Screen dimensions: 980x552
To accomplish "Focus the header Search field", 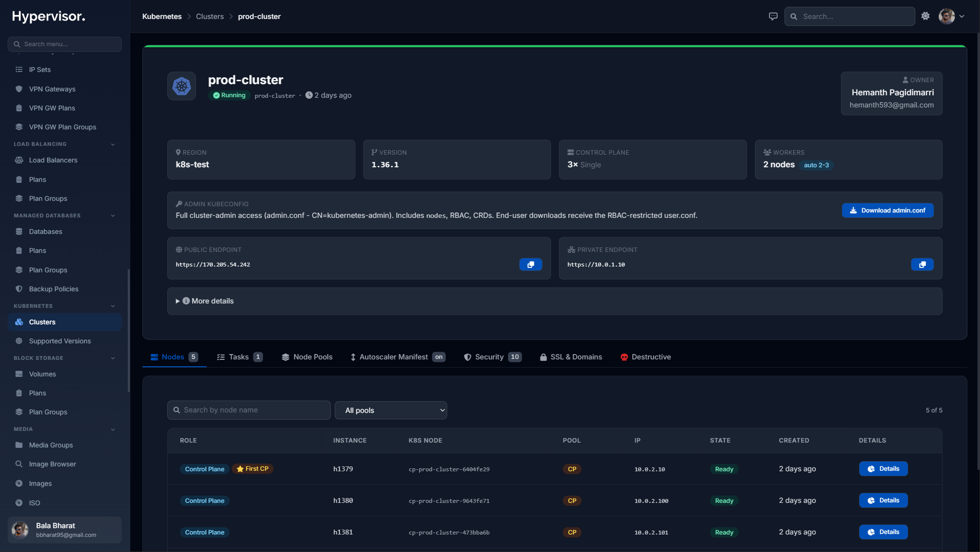I will pos(850,17).
